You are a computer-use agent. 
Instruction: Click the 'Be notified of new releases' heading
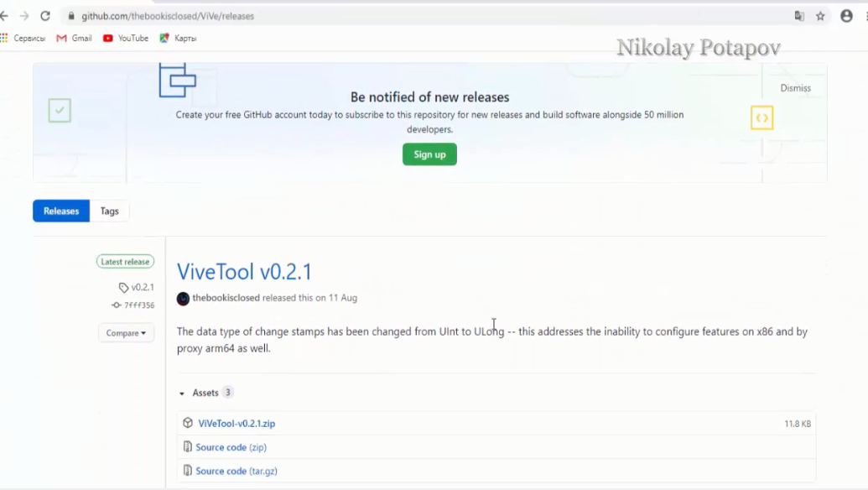pyautogui.click(x=429, y=96)
